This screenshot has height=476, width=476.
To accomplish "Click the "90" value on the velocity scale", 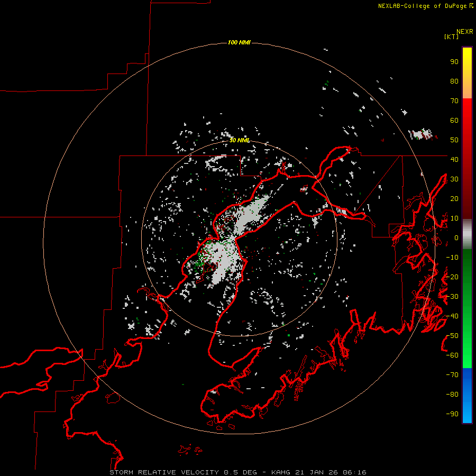I will click(x=454, y=62).
